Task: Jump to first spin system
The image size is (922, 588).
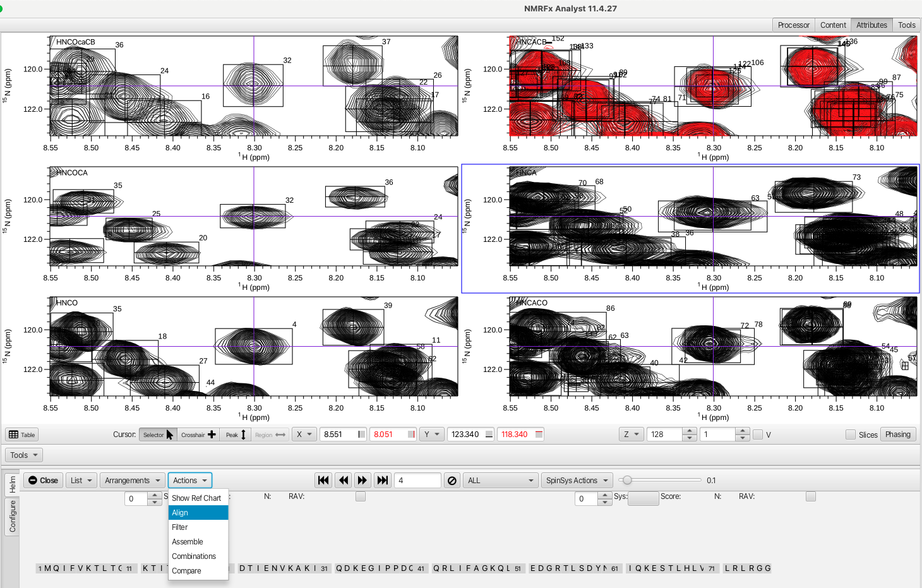Action: click(323, 481)
